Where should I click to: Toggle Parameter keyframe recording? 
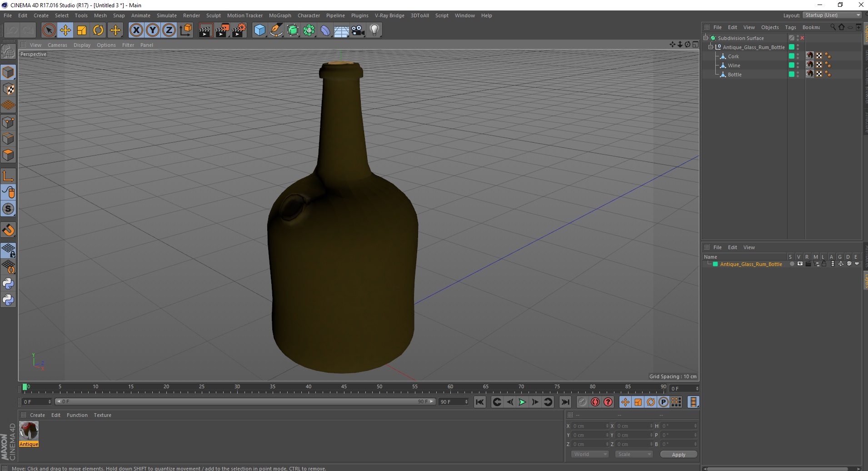point(663,402)
